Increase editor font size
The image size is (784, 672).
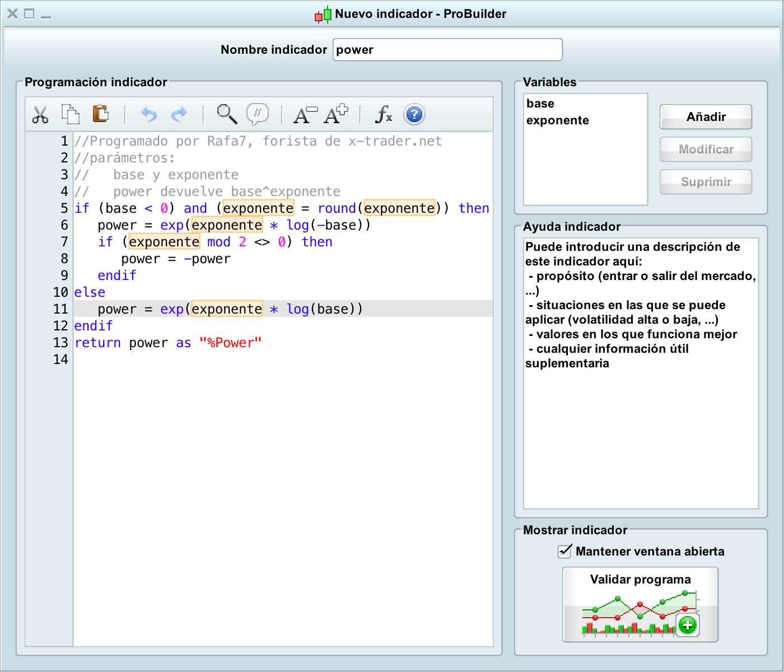(x=336, y=114)
